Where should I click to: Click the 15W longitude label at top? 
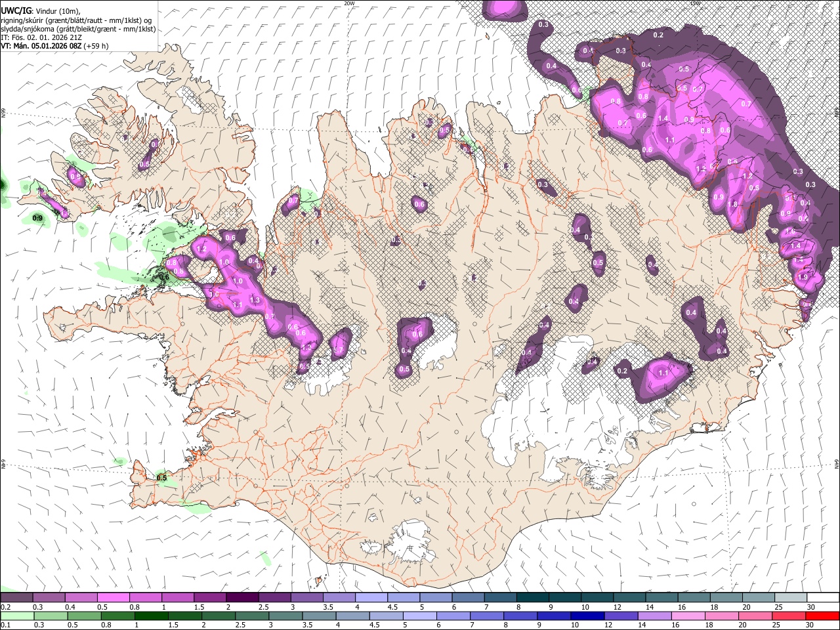click(695, 3)
